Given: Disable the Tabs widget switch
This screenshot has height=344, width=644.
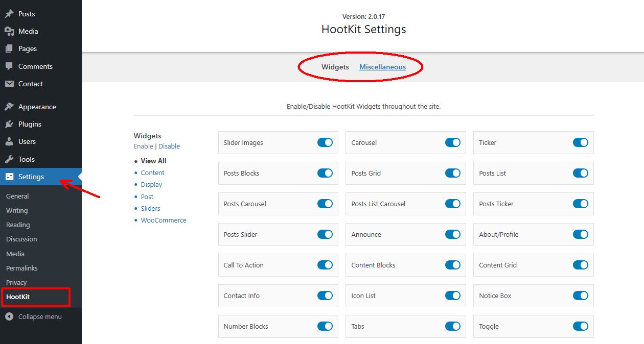Looking at the screenshot, I should pos(453,326).
